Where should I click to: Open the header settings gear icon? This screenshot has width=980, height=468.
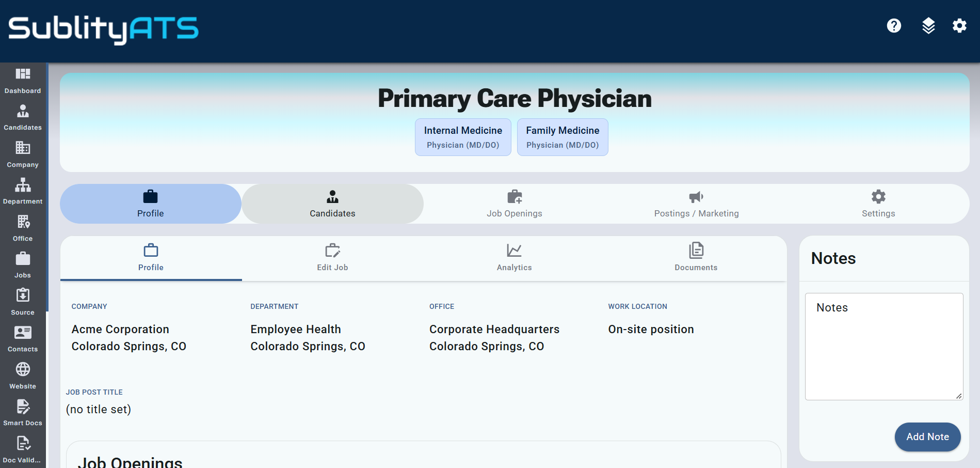(x=959, y=25)
